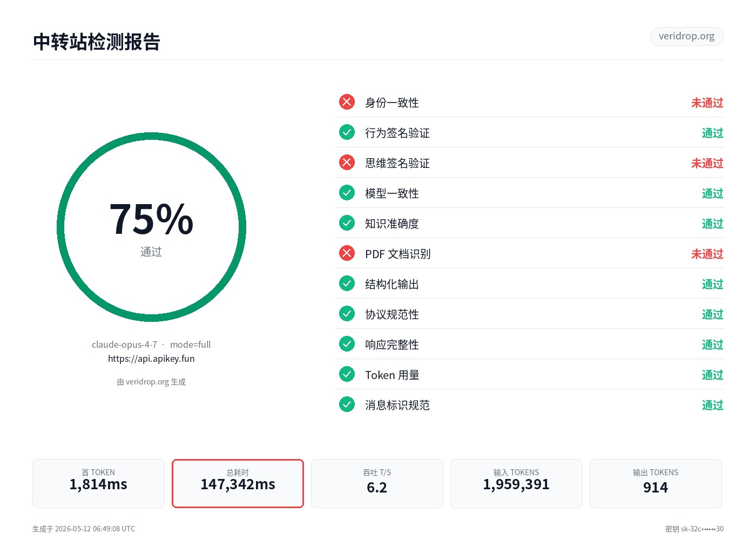Viewport: 756px width, 540px height.
Task: Click the 通过 status for 响应完整性
Action: click(x=713, y=345)
